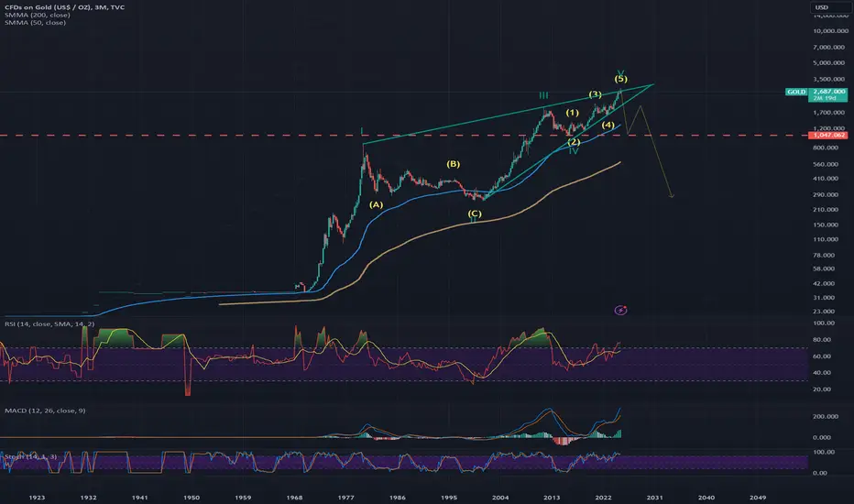Click the 1977 label on time axis
The image size is (854, 504).
tap(345, 498)
